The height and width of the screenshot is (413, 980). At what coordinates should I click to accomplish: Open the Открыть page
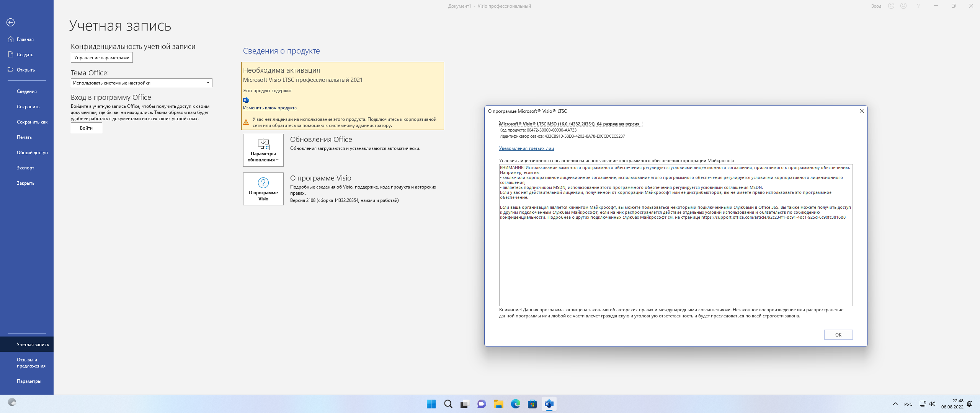click(x=27, y=70)
